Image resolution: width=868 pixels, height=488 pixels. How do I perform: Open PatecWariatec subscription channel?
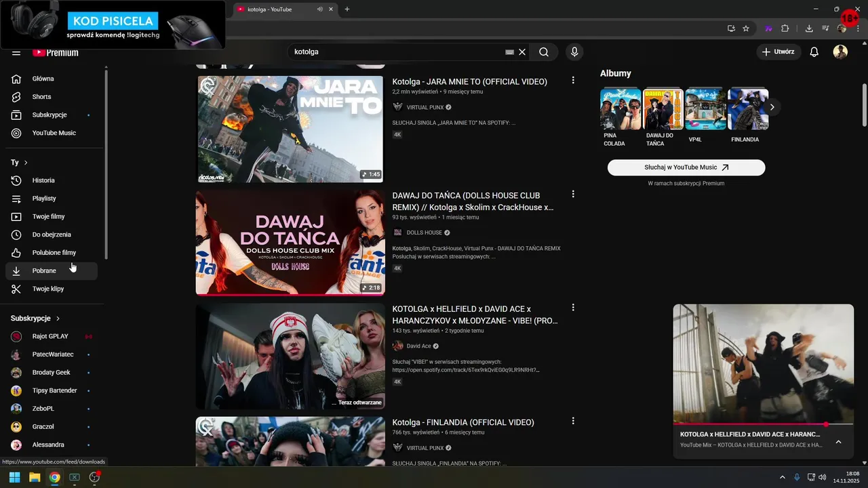coord(52,354)
